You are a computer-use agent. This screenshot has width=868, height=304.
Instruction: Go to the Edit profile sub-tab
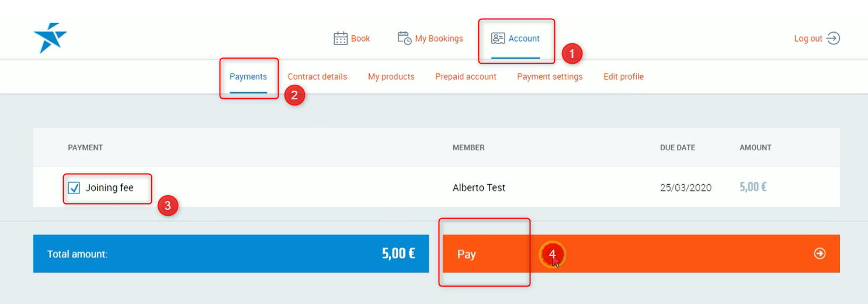623,77
